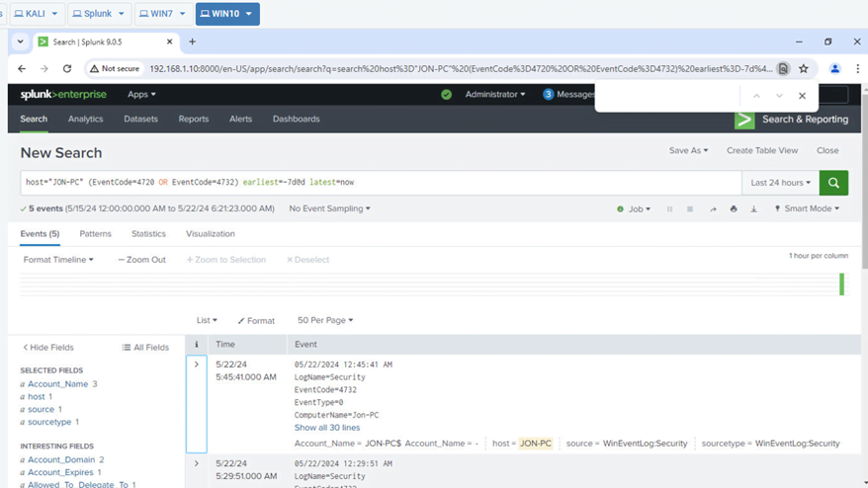The height and width of the screenshot is (488, 868).
Task: Click Zoom Out on the timeline
Action: pyautogui.click(x=141, y=260)
